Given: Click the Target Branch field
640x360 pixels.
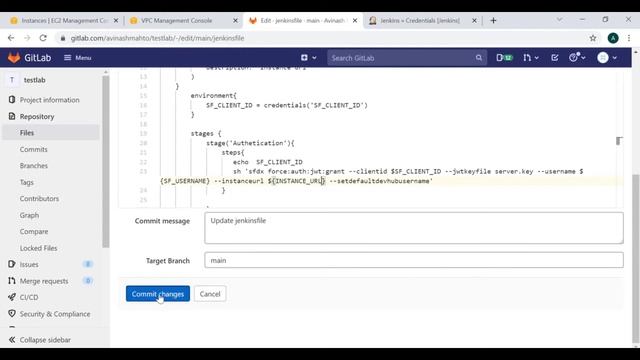Looking at the screenshot, I should point(414,260).
